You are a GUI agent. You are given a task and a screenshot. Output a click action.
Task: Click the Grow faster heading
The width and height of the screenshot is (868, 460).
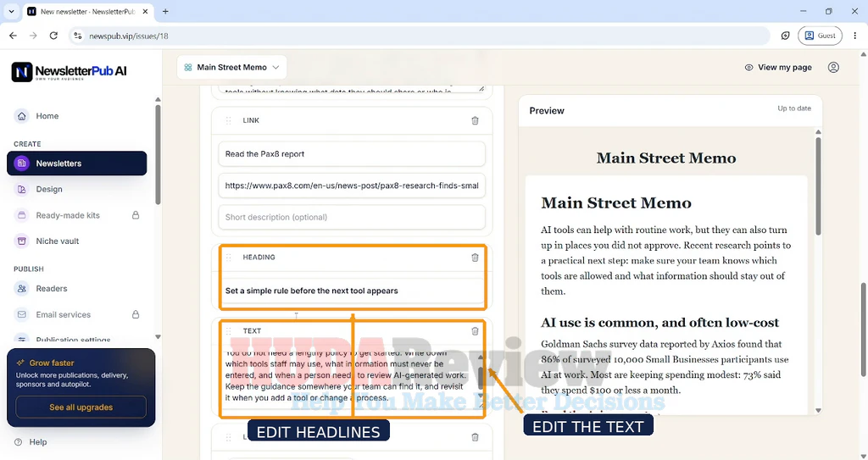(52, 363)
